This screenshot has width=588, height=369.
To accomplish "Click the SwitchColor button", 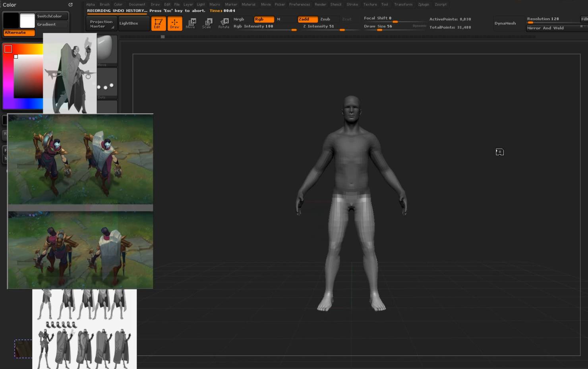I will tap(52, 16).
